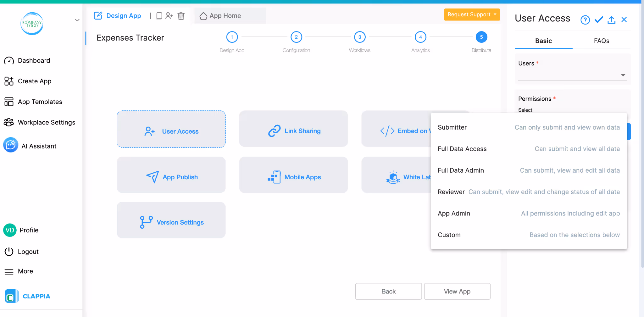Click the App Home house icon

click(x=203, y=15)
